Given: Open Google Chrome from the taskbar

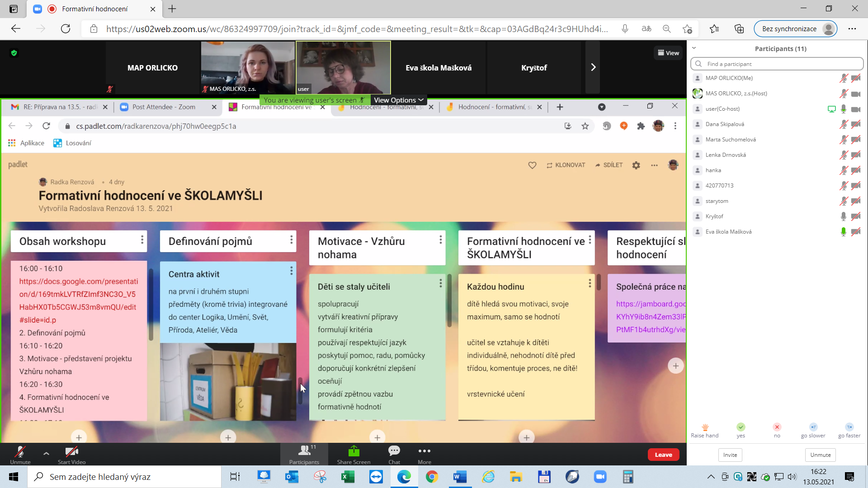Looking at the screenshot, I should [x=432, y=477].
